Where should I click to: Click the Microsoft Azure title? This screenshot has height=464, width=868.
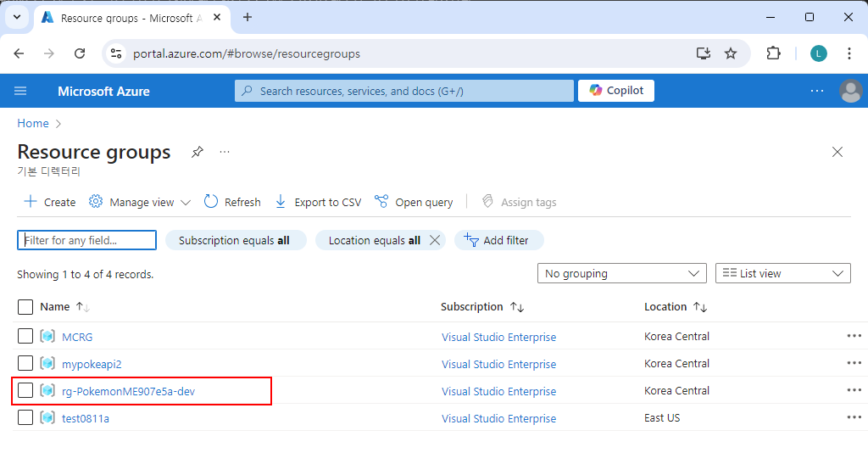(x=103, y=92)
